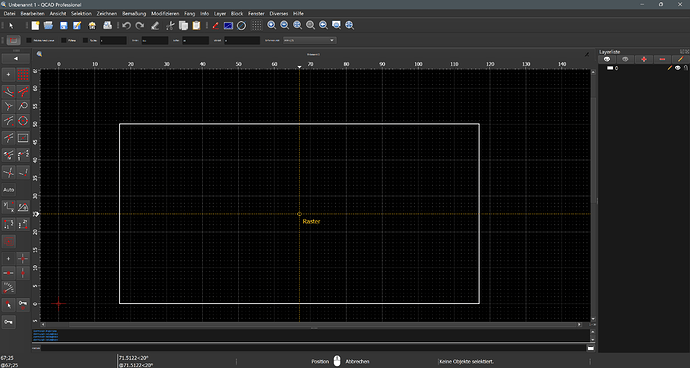690x368 pixels.
Task: Click the Auto Zoom icon
Action: [297, 26]
